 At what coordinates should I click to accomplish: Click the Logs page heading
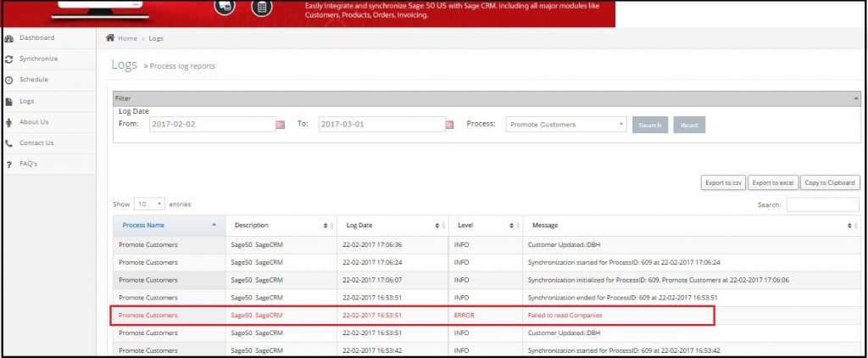[x=124, y=64]
